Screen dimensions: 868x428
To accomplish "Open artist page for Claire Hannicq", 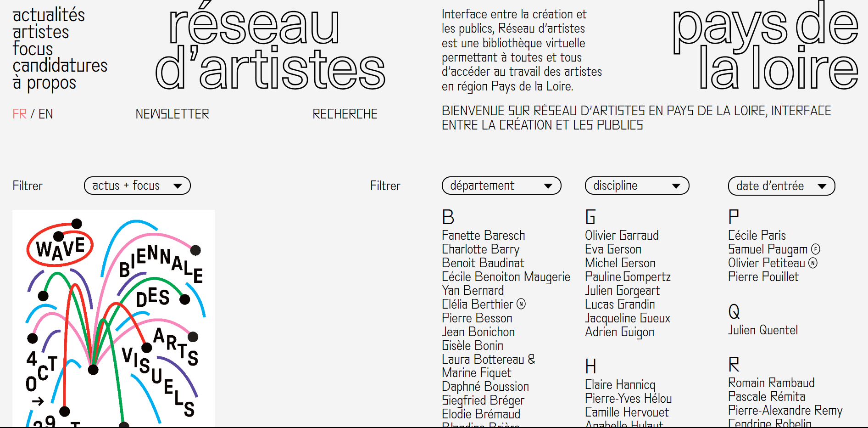I will click(x=620, y=385).
